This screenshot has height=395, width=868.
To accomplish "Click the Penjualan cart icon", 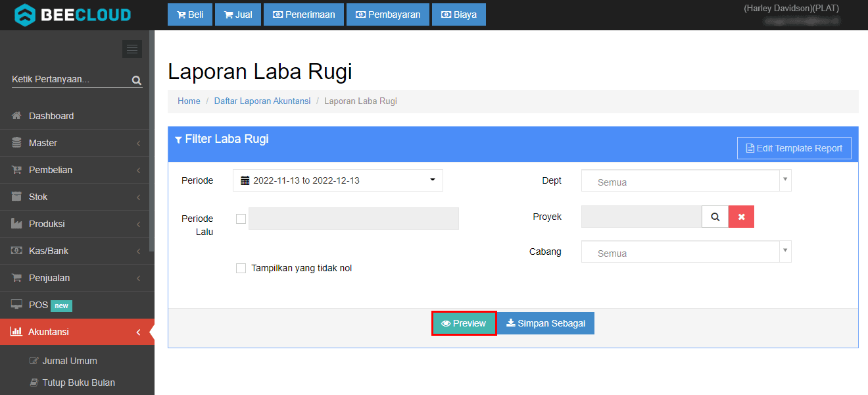I will coord(16,278).
